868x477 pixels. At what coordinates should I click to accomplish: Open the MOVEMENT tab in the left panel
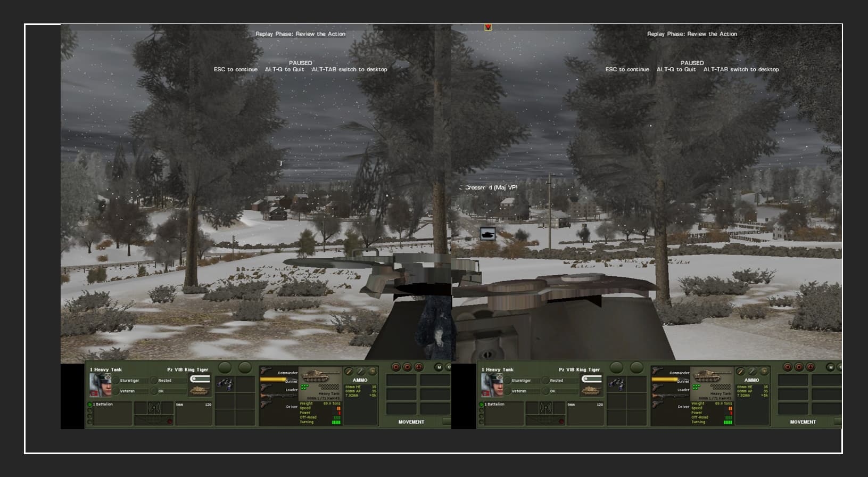coord(411,422)
